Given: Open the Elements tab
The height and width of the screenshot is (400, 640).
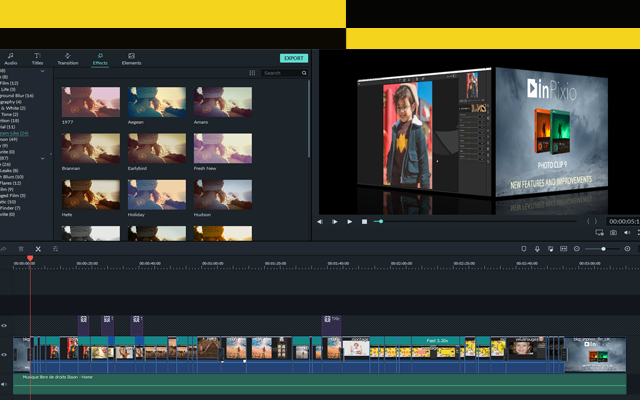Looking at the screenshot, I should click(x=131, y=59).
